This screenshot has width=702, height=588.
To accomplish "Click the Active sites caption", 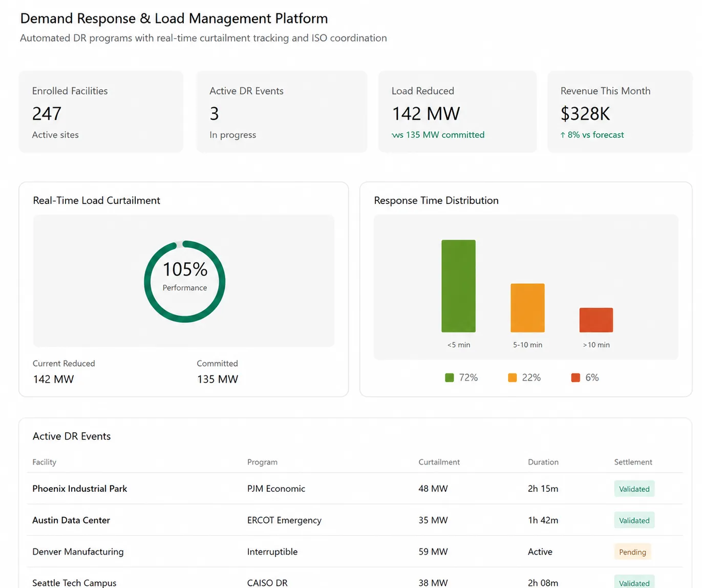I will (55, 135).
